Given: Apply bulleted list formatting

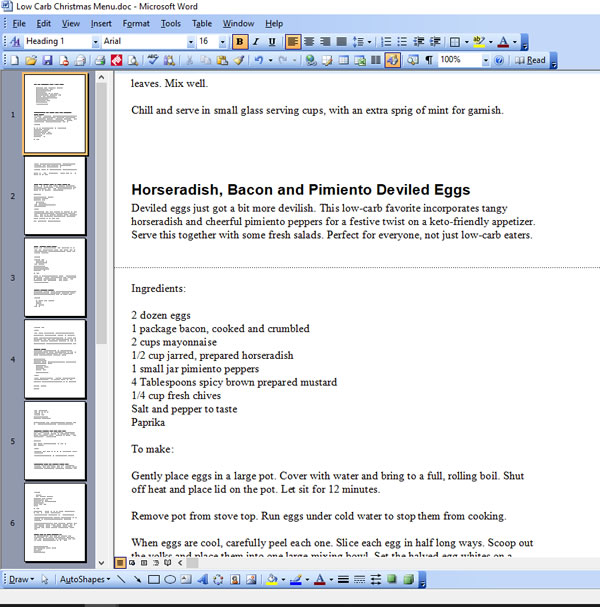Looking at the screenshot, I should [402, 41].
